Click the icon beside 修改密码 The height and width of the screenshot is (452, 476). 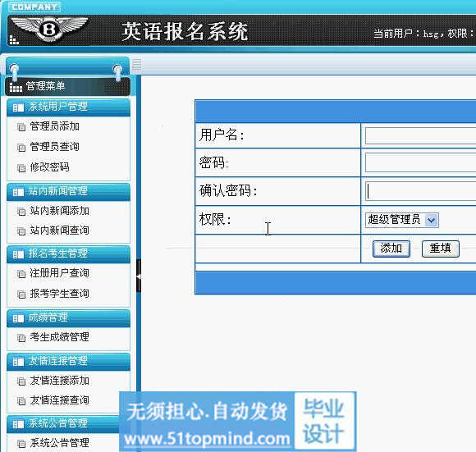point(21,167)
